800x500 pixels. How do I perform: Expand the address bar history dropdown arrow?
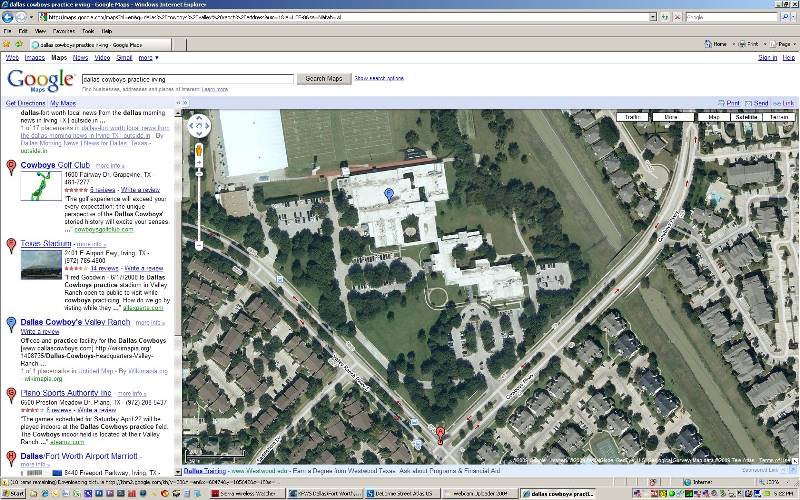click(653, 17)
